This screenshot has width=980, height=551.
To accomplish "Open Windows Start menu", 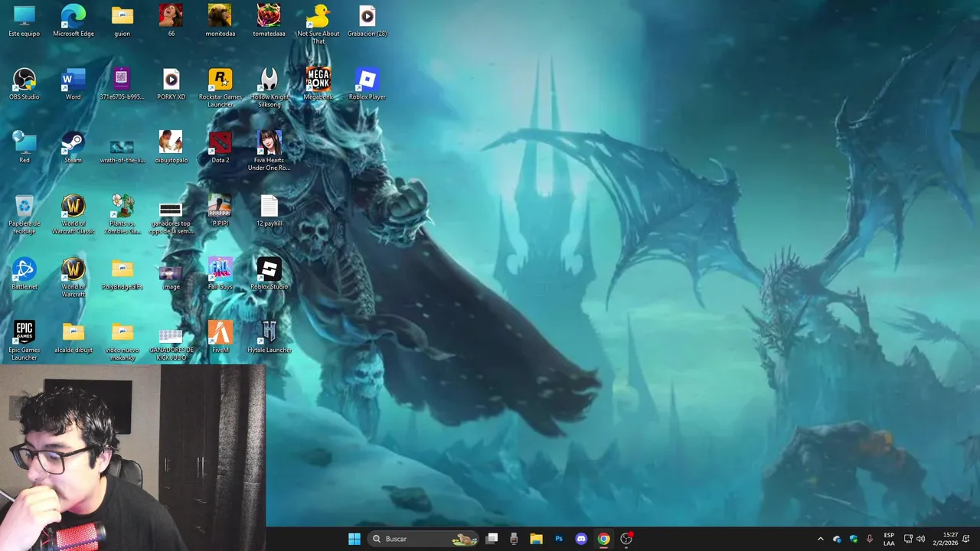I will pos(354,539).
